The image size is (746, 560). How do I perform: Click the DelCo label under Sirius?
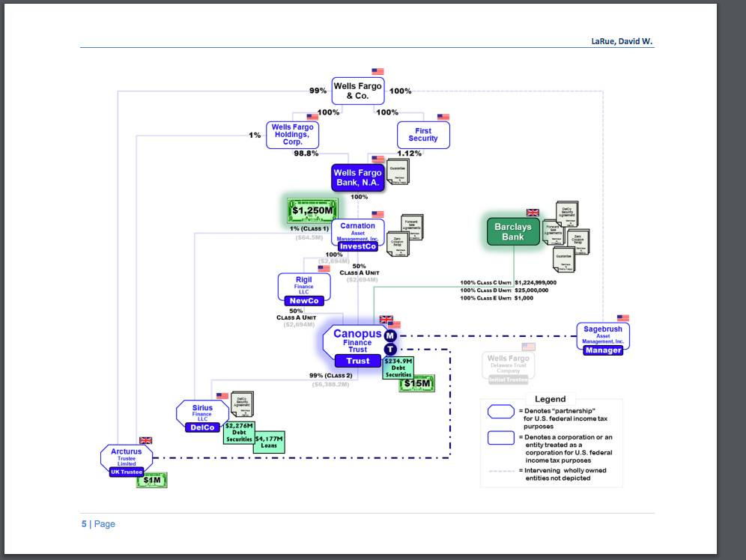(x=202, y=427)
